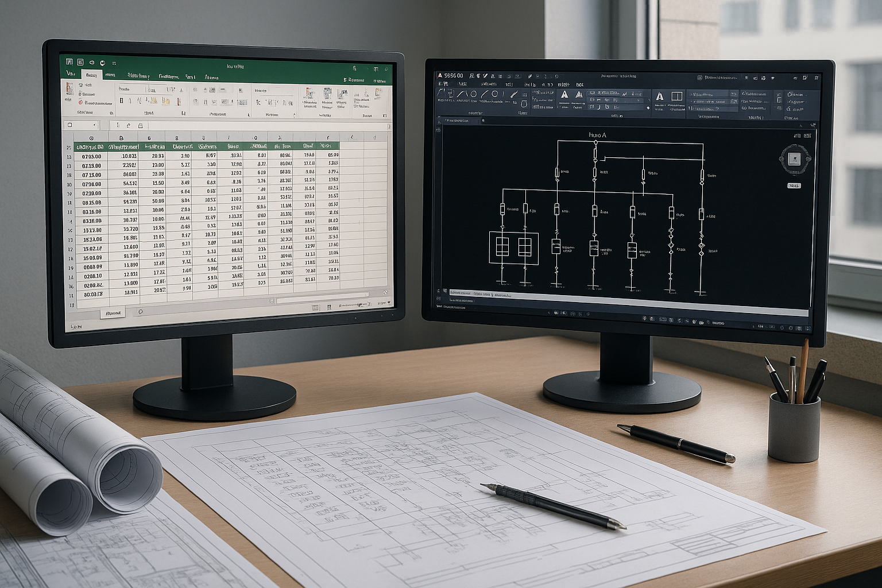Expand the Clipboard group dialog launcher in Excel
This screenshot has height=588, width=882.
click(x=111, y=113)
